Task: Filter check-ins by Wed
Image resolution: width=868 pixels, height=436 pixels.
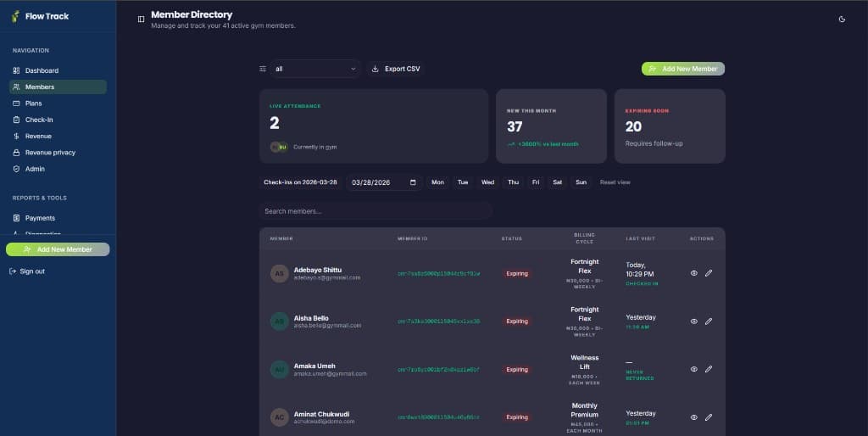Action: pyautogui.click(x=487, y=182)
